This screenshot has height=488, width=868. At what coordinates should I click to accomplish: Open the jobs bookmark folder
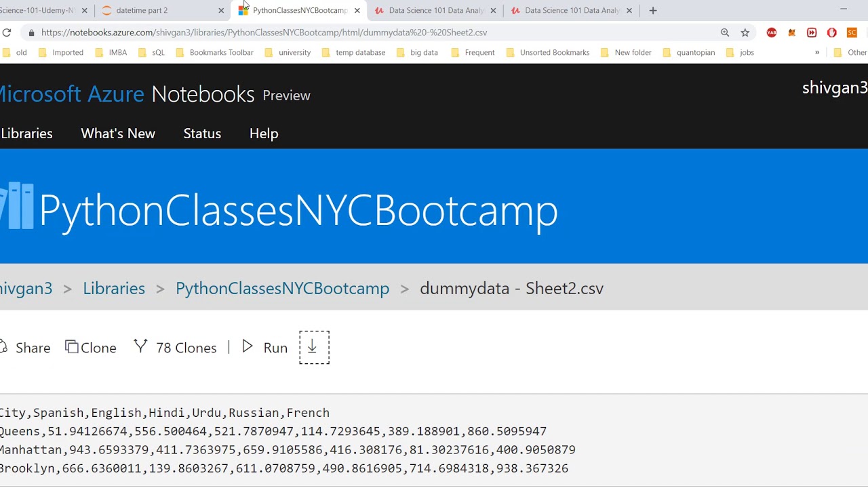(740, 52)
